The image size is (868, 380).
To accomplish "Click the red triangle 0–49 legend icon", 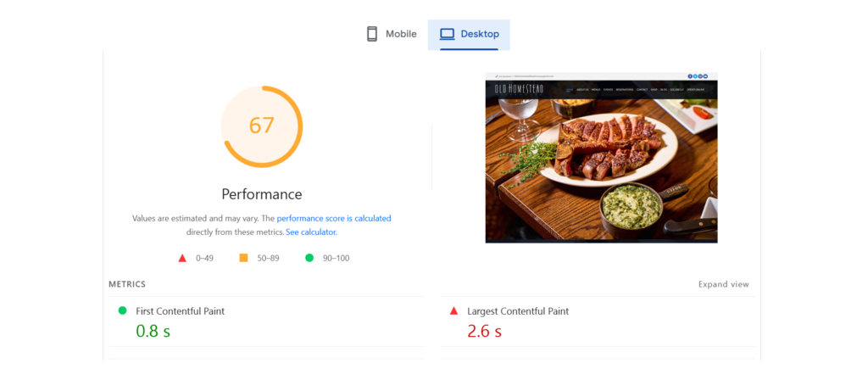I will tap(182, 258).
